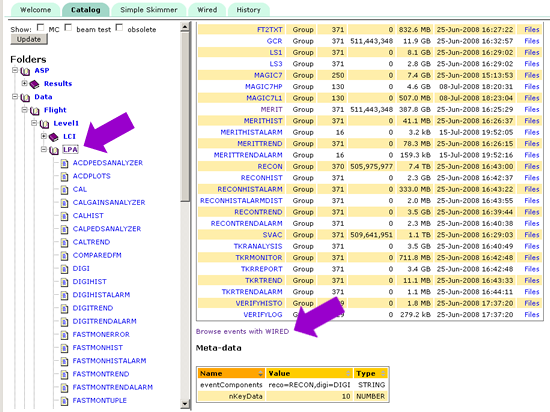
Task: Click the document icon next to DIGI
Action: (x=64, y=269)
